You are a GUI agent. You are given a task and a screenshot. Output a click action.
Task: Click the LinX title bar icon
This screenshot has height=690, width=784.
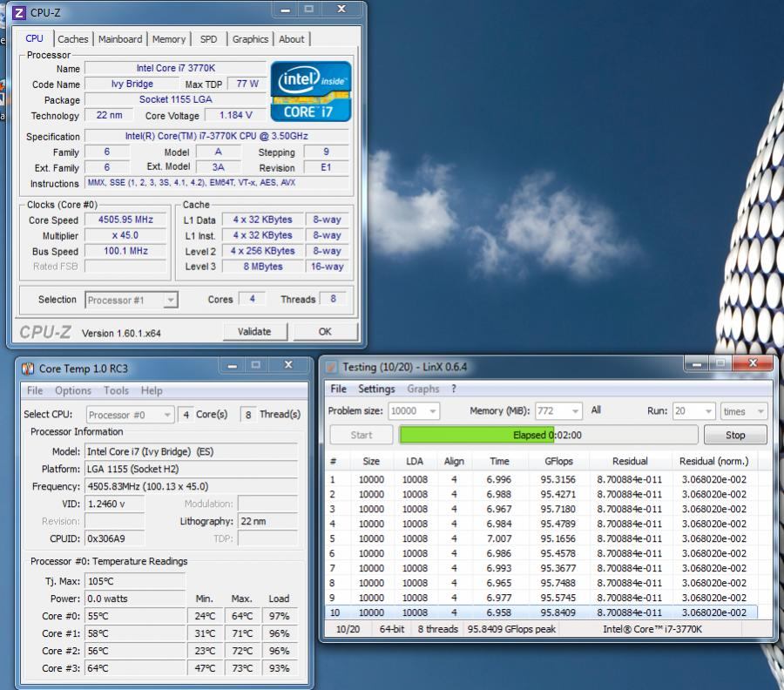pyautogui.click(x=331, y=368)
